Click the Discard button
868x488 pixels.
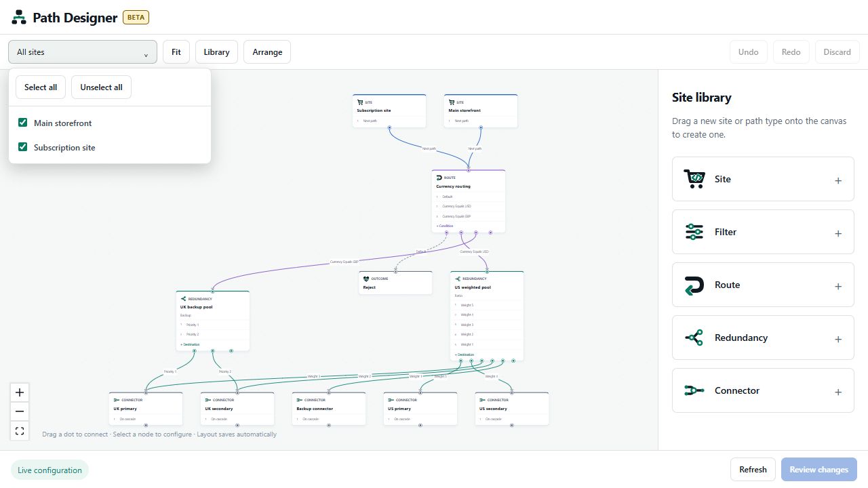[x=837, y=52]
